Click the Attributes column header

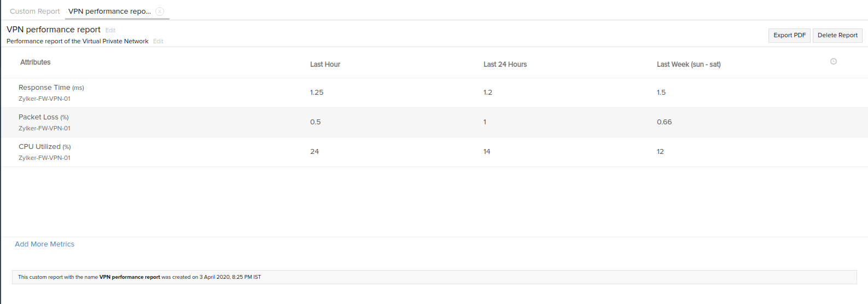tap(36, 62)
